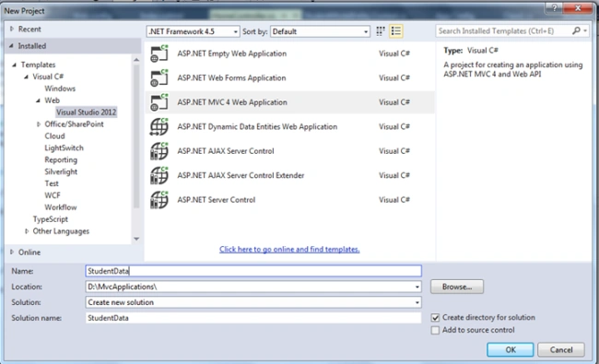
Task: Click the search magnifier icon
Action: coord(576,31)
